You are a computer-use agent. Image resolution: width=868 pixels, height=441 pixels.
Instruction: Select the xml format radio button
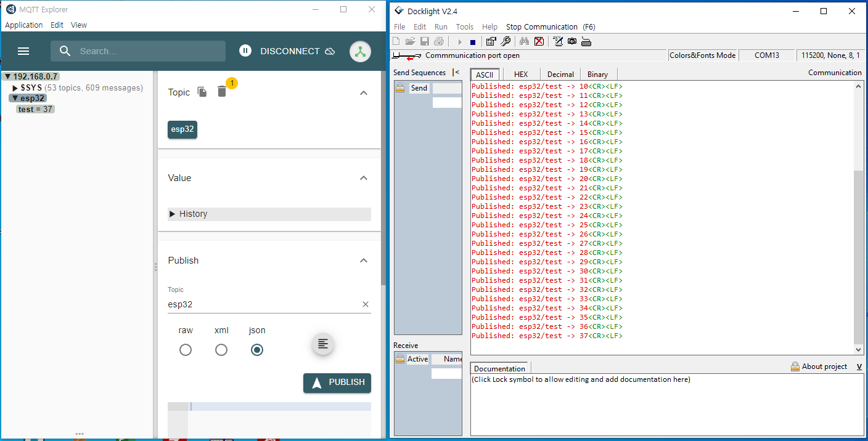click(221, 350)
